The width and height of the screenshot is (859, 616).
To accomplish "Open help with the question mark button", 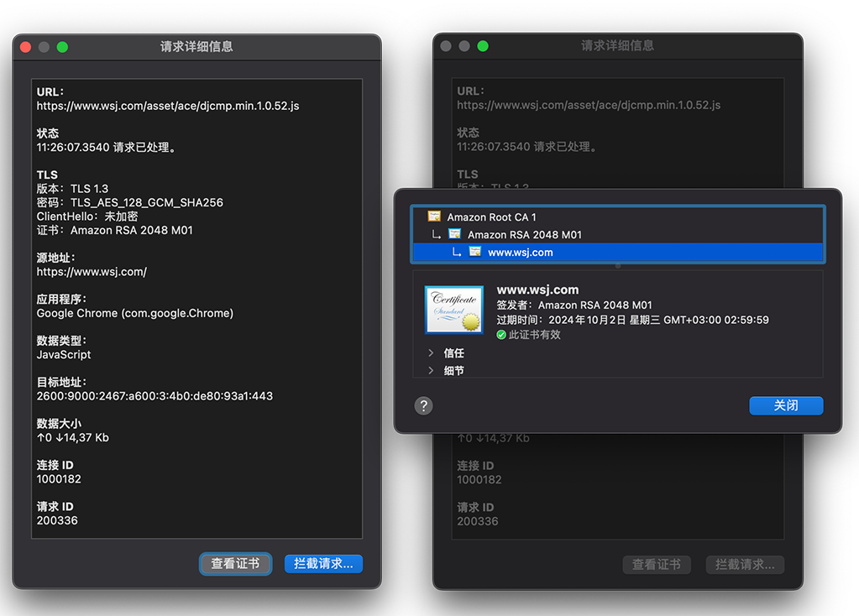I will coord(423,405).
